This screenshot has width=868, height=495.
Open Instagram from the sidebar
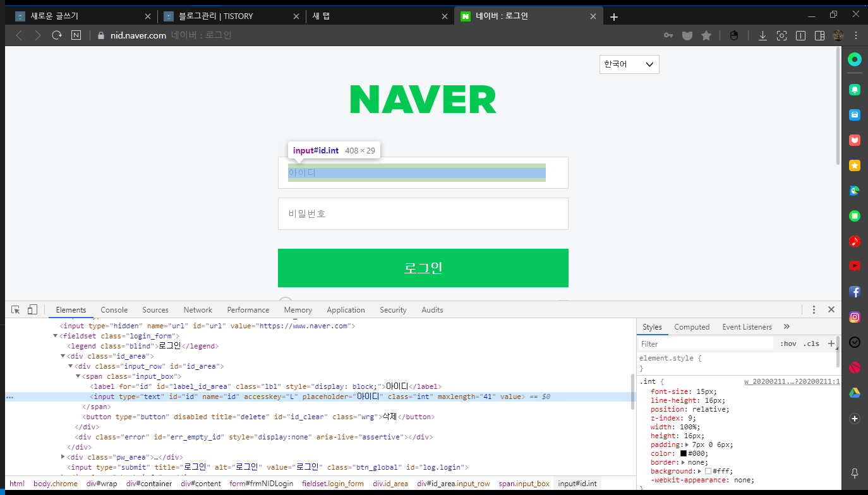(x=855, y=317)
